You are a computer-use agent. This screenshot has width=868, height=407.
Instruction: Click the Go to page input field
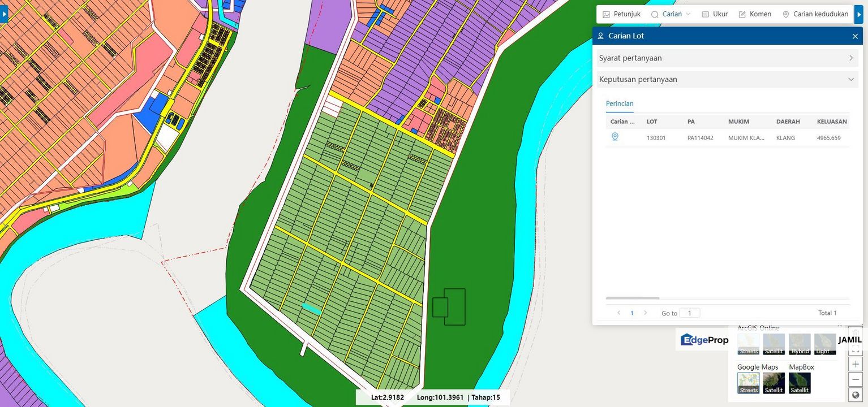690,313
